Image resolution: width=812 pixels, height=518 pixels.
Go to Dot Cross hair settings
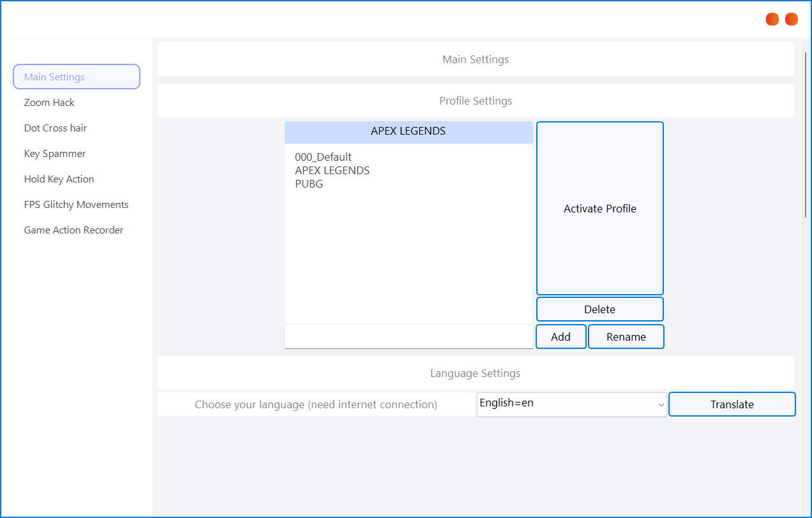pyautogui.click(x=56, y=128)
